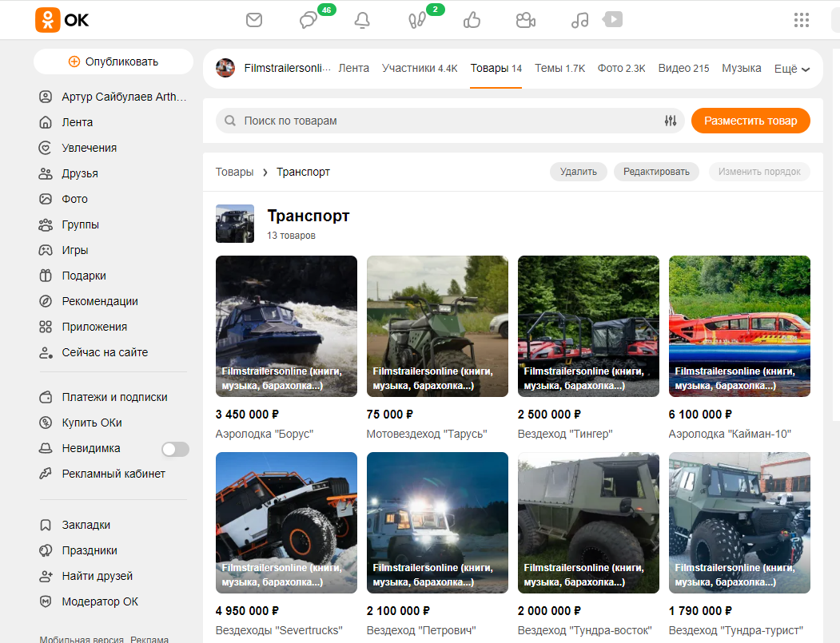This screenshot has width=840, height=643.
Task: Open the Аэролодка "Борус" product image
Action: click(286, 326)
